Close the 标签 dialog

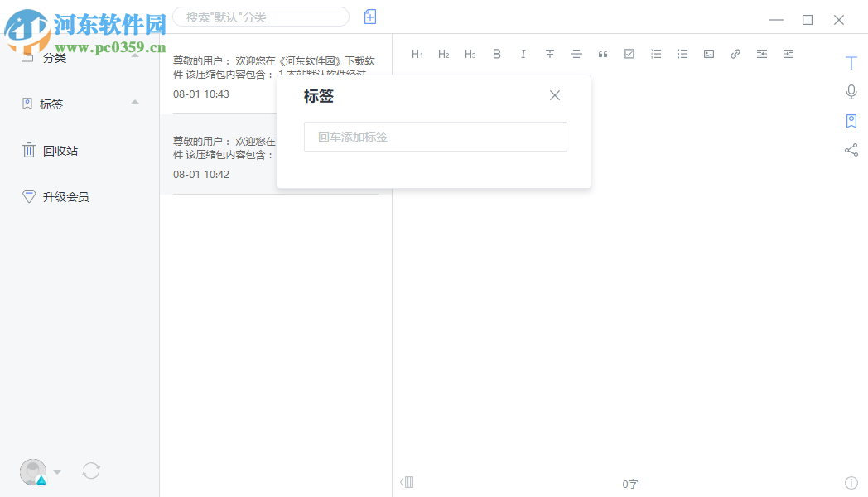click(x=554, y=95)
